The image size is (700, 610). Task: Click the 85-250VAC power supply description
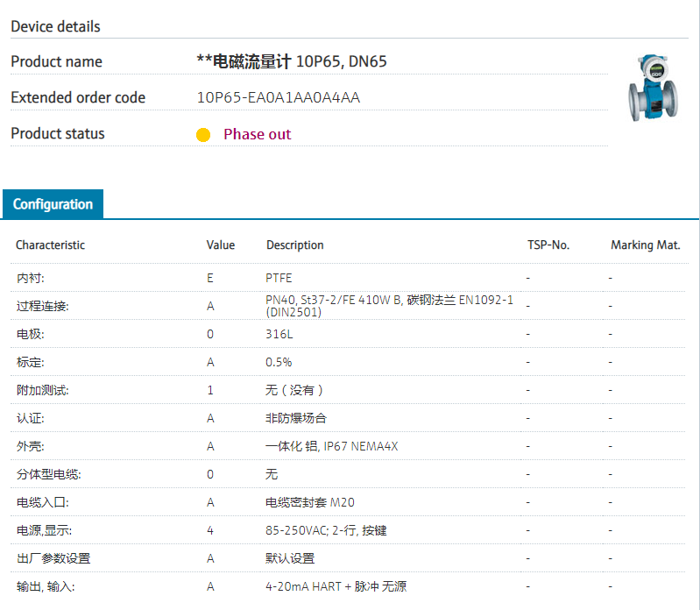click(x=326, y=530)
